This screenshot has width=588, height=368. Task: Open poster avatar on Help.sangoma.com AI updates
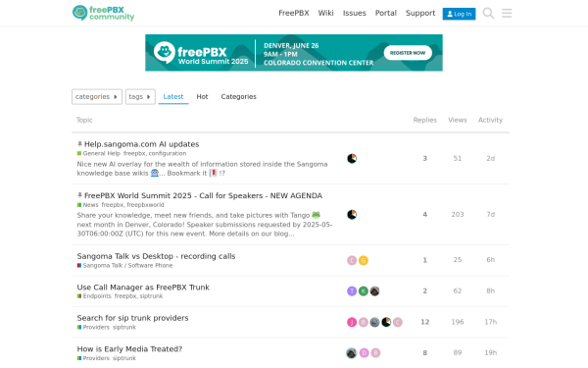[352, 158]
